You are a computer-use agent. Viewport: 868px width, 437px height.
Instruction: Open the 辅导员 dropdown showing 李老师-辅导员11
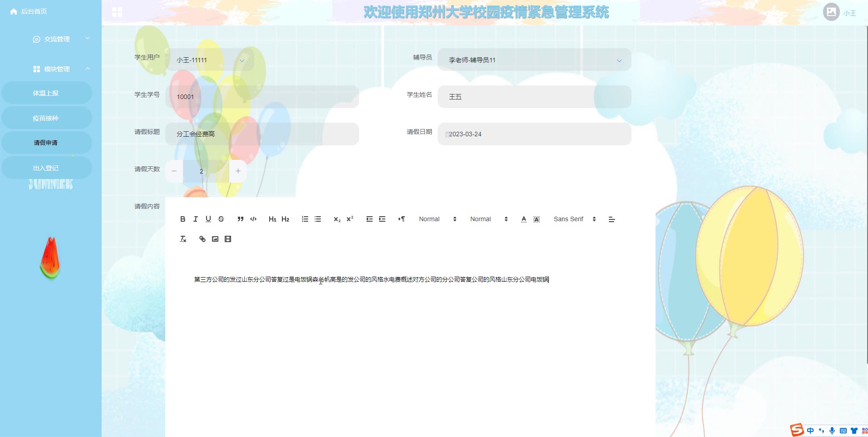pyautogui.click(x=534, y=60)
